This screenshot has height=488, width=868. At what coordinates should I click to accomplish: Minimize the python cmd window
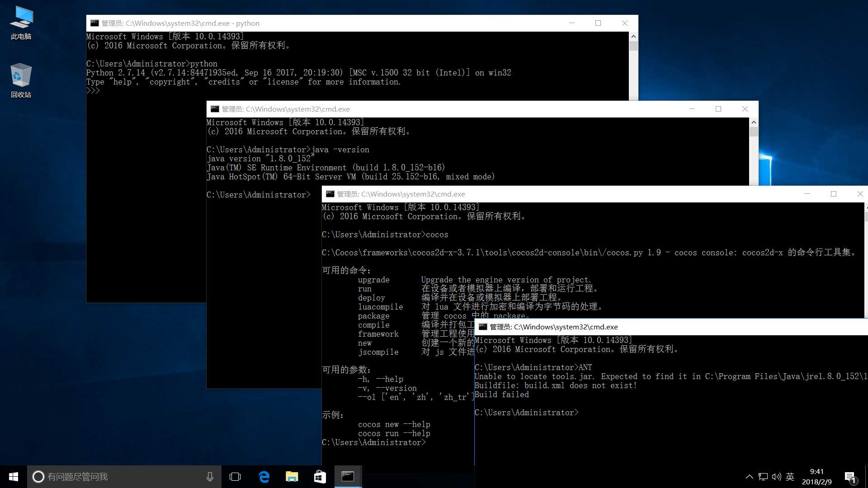(x=572, y=23)
